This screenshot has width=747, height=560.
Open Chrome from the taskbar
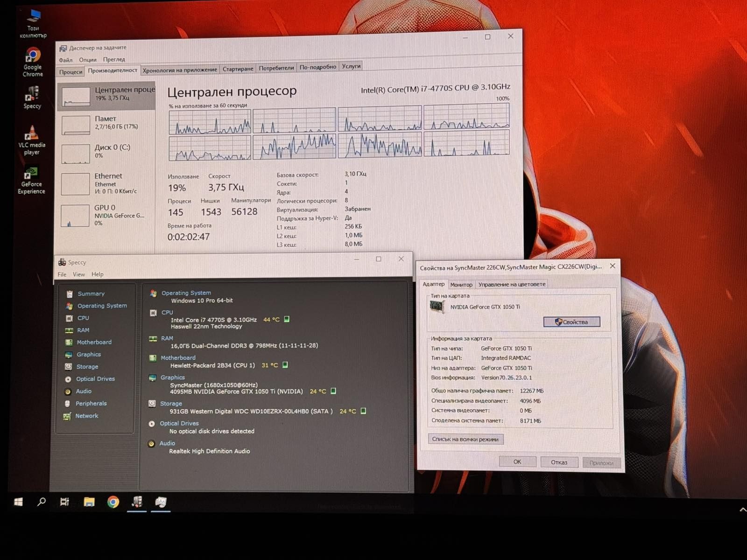pyautogui.click(x=113, y=502)
